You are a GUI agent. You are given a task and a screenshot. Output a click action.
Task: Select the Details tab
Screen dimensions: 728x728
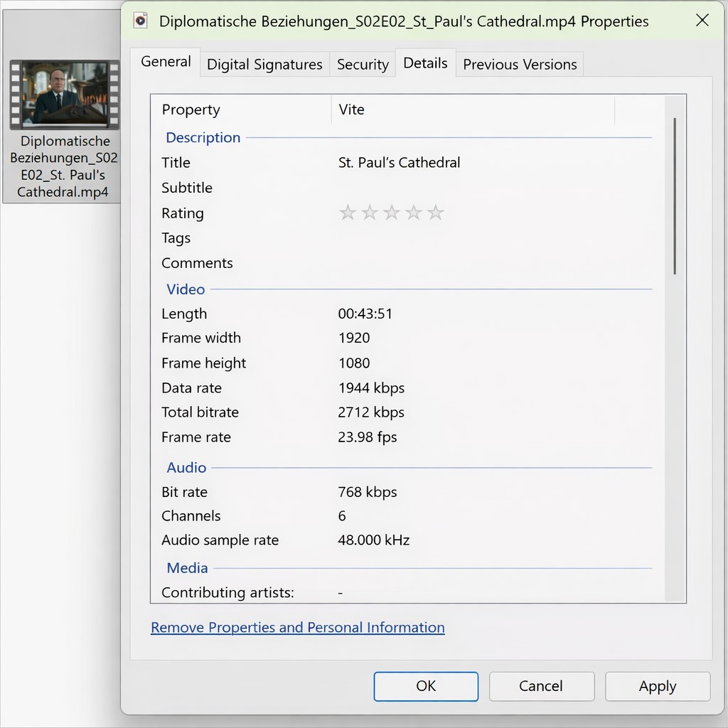[x=425, y=63]
